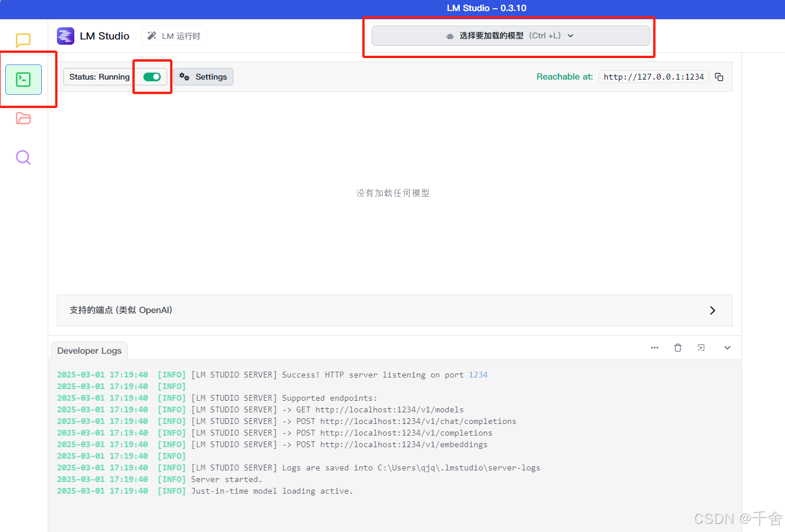Open Developer Logs more options ellipsis
The image size is (785, 532).
[654, 347]
